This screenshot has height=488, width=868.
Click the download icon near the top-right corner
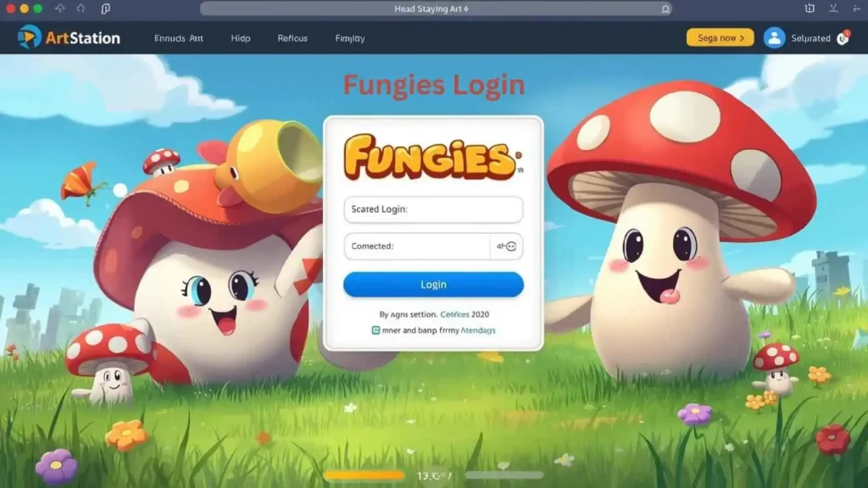click(834, 8)
